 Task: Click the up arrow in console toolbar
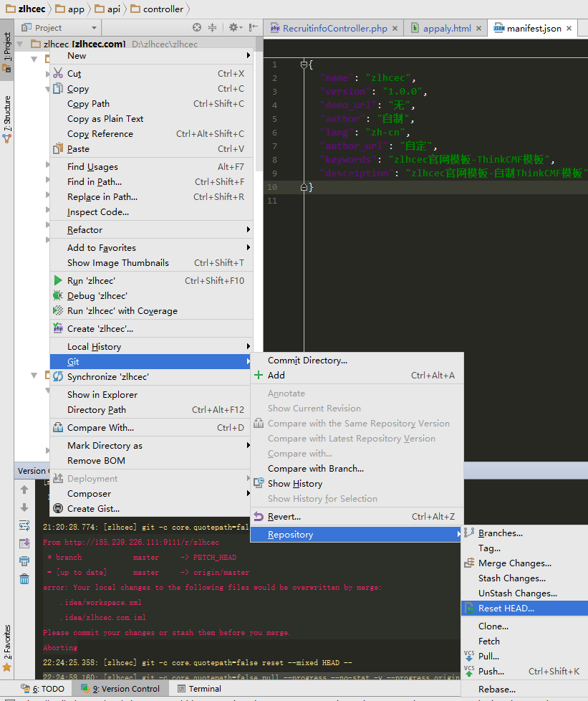24,490
